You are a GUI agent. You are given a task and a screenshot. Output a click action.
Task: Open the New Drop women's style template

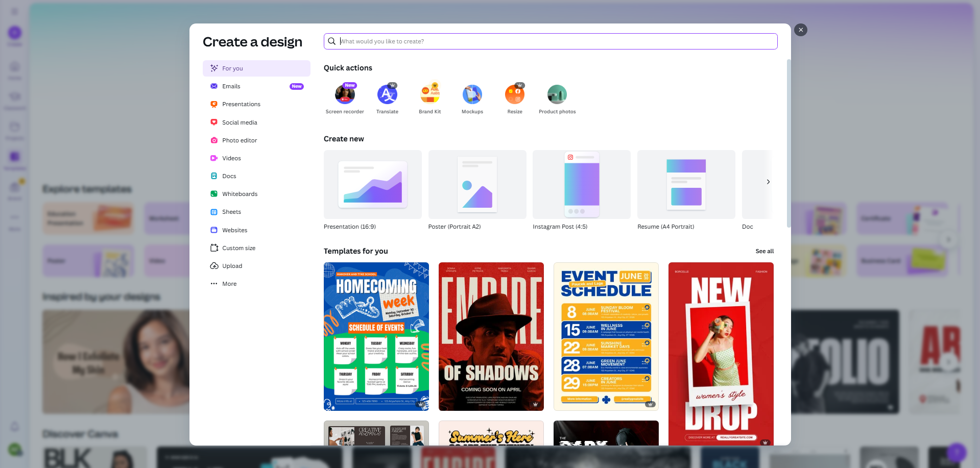(721, 354)
